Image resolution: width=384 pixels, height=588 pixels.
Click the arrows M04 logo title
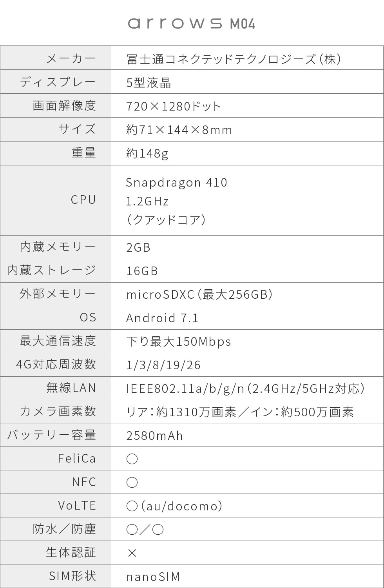point(192,24)
